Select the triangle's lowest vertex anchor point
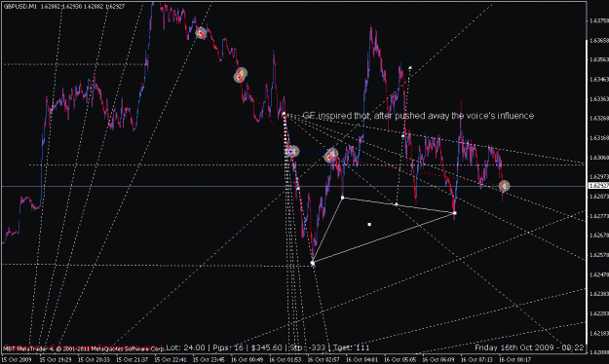 (313, 263)
